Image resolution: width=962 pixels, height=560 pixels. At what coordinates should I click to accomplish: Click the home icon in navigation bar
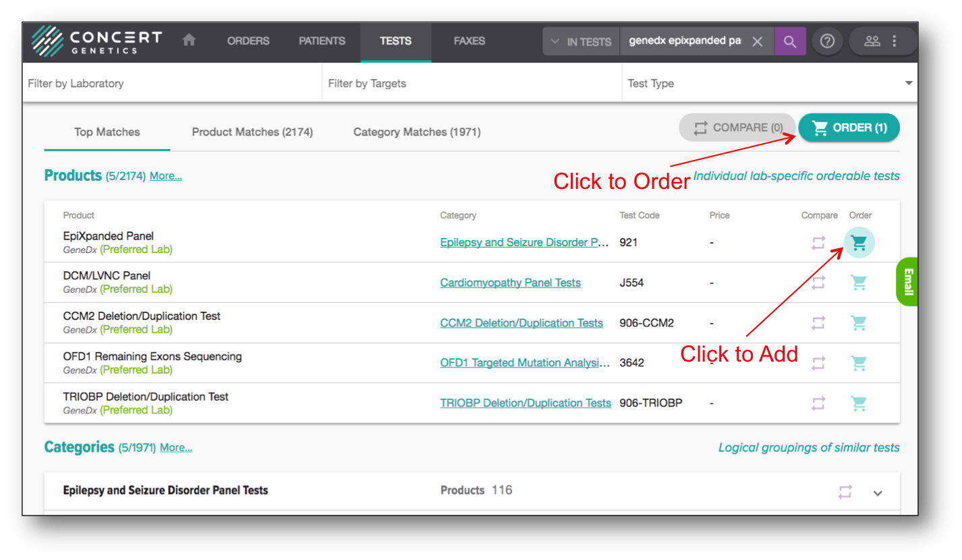189,40
